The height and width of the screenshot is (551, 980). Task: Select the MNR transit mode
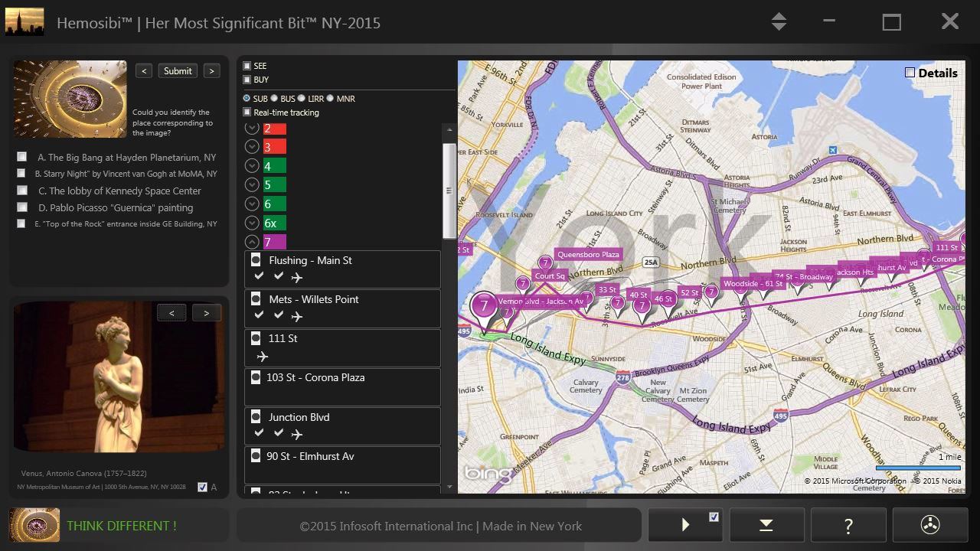pyautogui.click(x=330, y=98)
